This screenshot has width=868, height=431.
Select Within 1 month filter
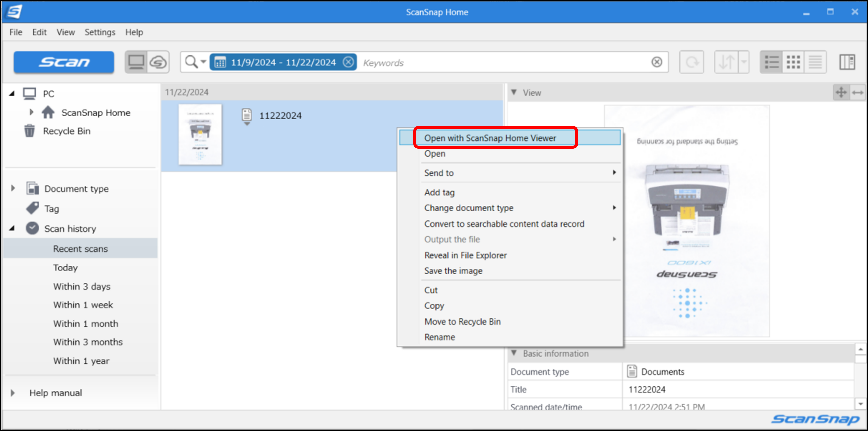86,324
